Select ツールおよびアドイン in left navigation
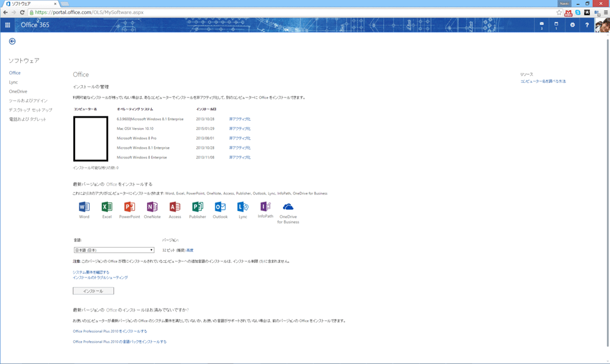Viewport: 610px width, 364px height. (28, 101)
